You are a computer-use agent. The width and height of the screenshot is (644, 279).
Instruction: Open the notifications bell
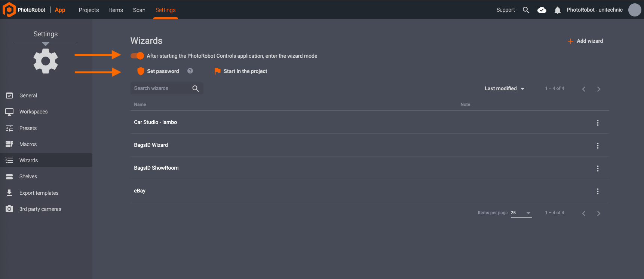(x=557, y=10)
